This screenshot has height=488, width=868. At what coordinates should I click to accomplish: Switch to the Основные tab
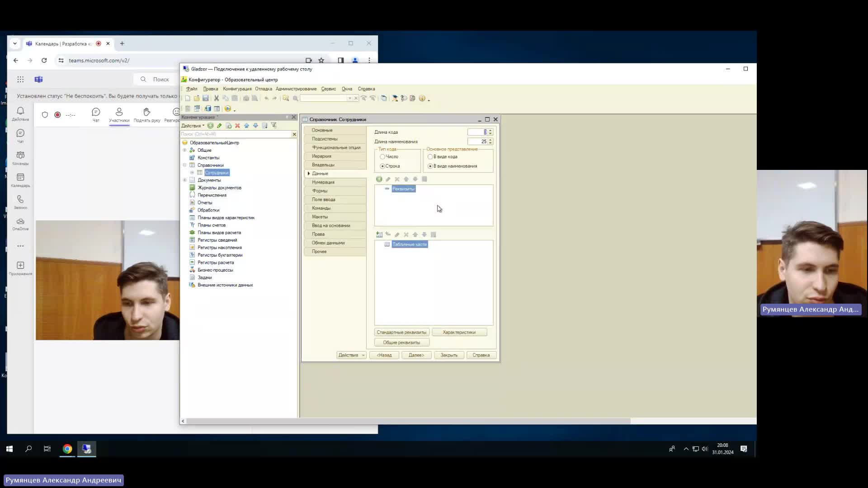click(x=335, y=130)
